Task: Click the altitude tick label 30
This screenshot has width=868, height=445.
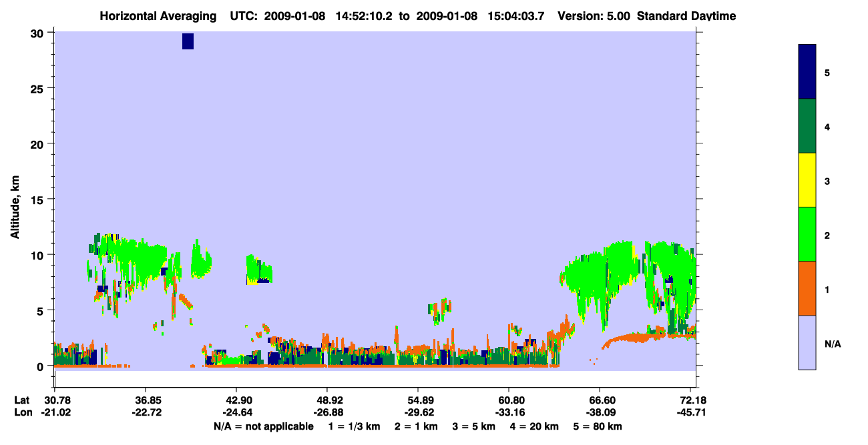Action: [x=39, y=33]
